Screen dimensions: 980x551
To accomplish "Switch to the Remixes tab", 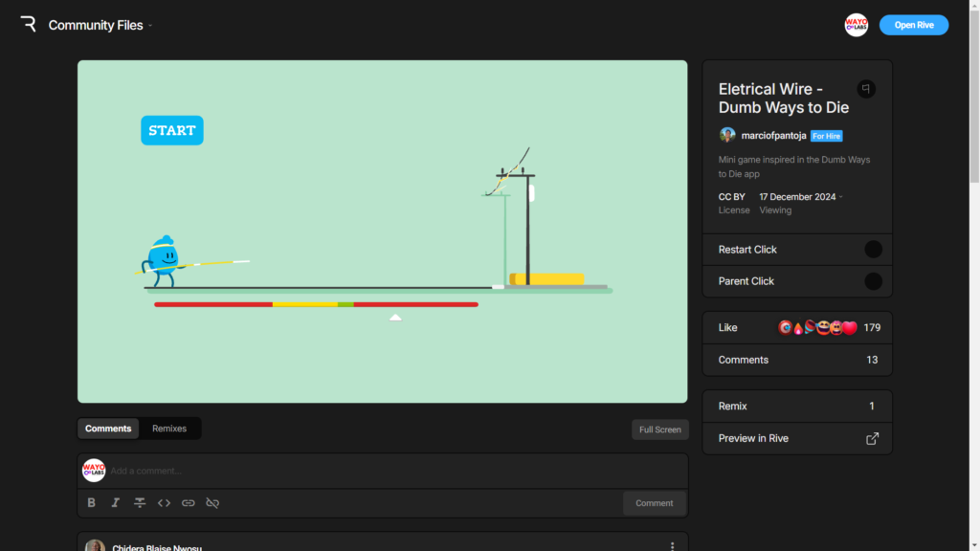I will pos(169,429).
